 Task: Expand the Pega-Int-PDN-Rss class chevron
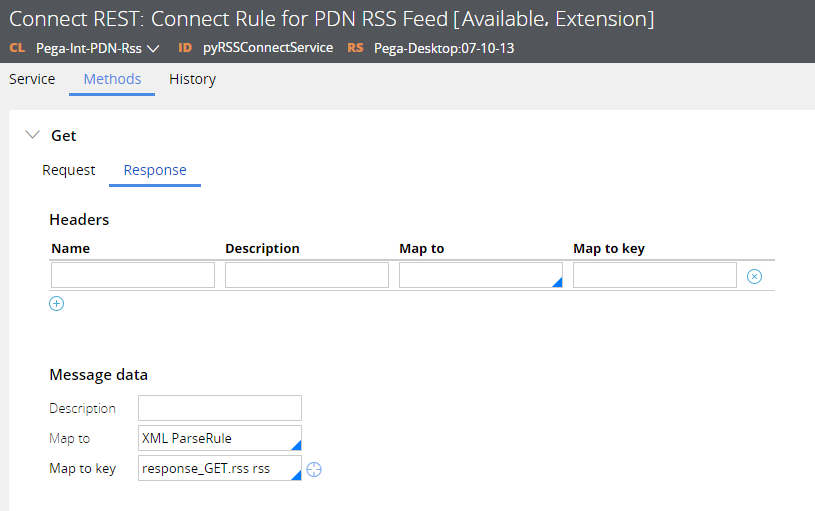154,48
